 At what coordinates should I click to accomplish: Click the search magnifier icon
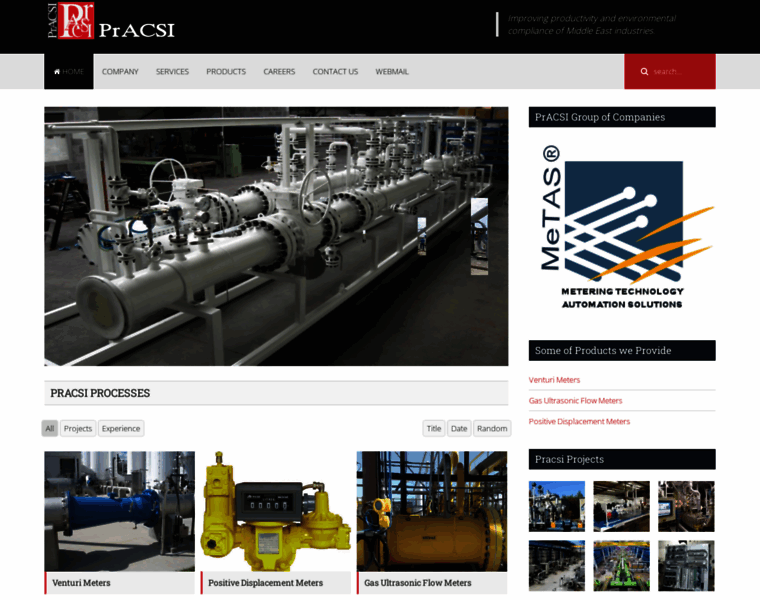pos(644,72)
